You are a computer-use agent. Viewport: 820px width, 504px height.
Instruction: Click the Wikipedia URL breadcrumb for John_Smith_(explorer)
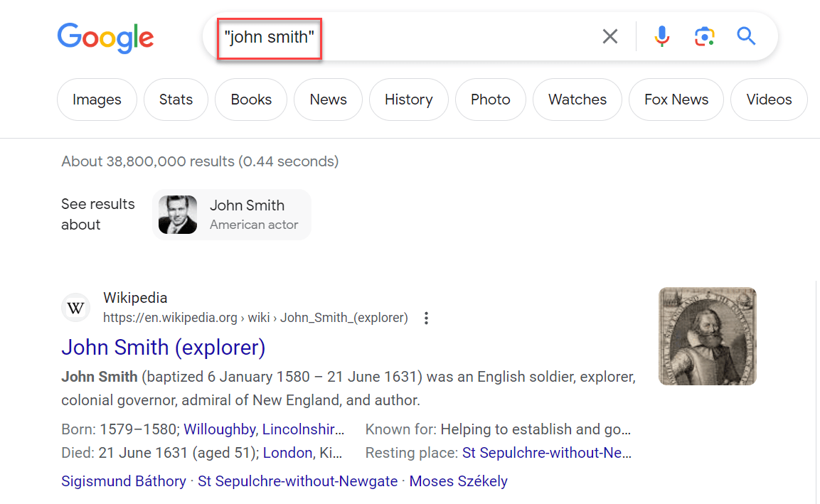tap(255, 318)
